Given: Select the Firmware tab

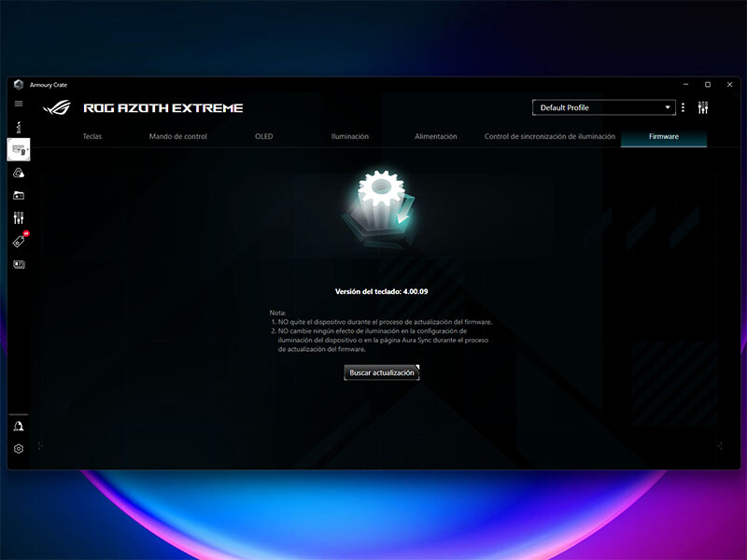Looking at the screenshot, I should click(664, 136).
